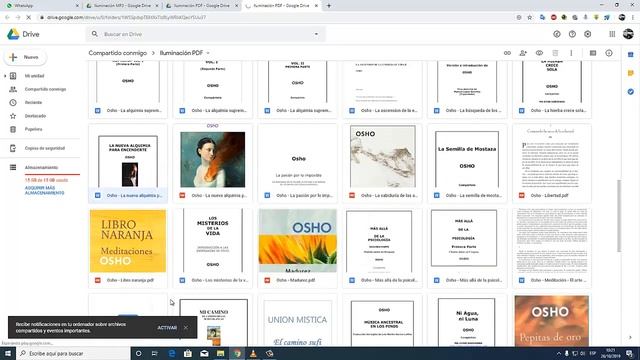Open the Reciente section
This screenshot has height=360, width=640.
click(x=33, y=102)
